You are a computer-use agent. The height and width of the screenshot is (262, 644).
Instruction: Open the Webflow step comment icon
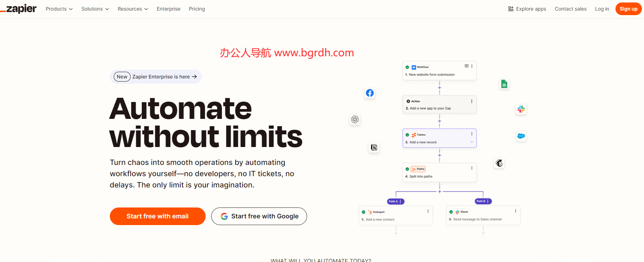467,66
